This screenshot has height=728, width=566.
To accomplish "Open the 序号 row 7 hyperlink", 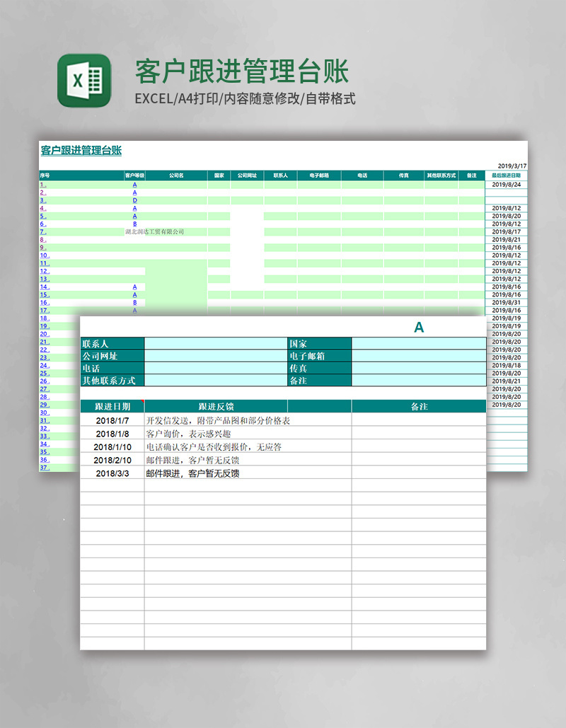I will (44, 231).
